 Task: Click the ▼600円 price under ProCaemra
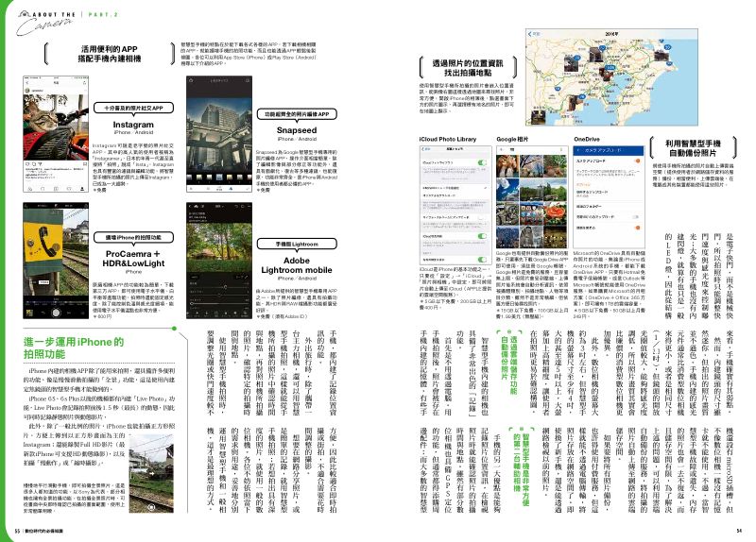coord(103,316)
